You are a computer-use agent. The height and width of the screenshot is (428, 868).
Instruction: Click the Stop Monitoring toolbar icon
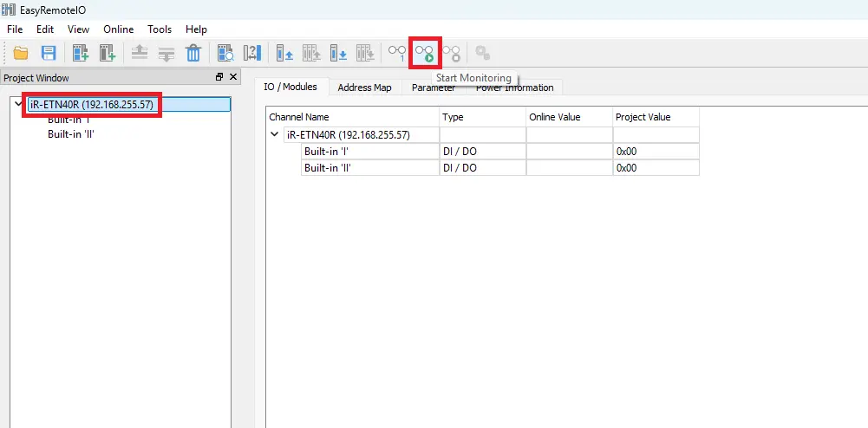(452, 53)
